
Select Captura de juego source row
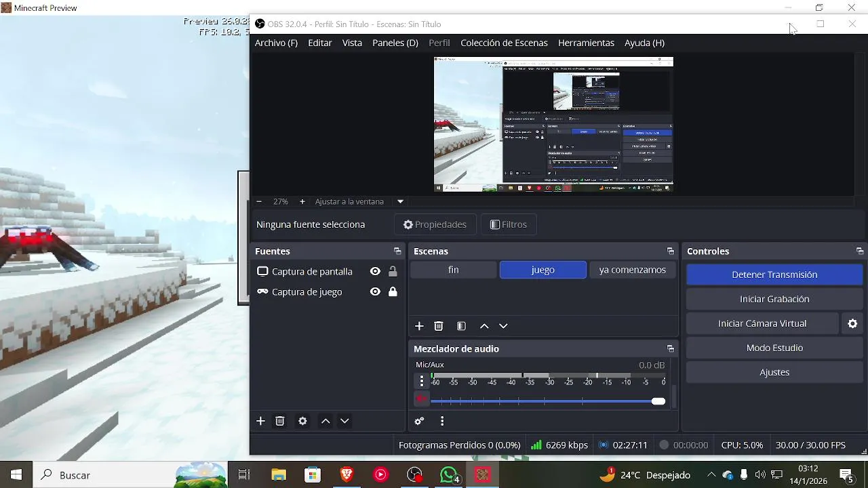tap(328, 291)
